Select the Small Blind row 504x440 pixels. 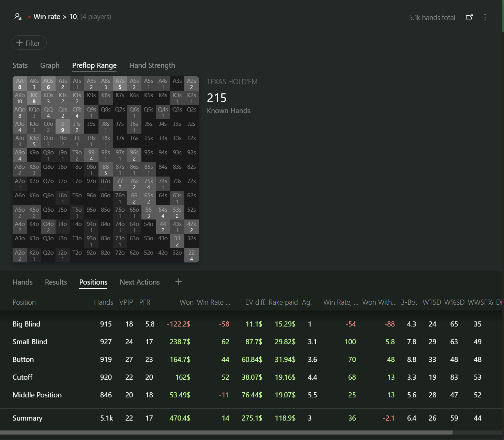[x=251, y=342]
